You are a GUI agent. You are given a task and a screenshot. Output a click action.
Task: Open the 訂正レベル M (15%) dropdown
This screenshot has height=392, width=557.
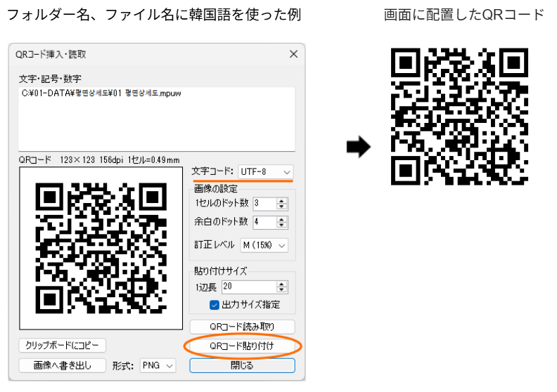click(x=264, y=245)
